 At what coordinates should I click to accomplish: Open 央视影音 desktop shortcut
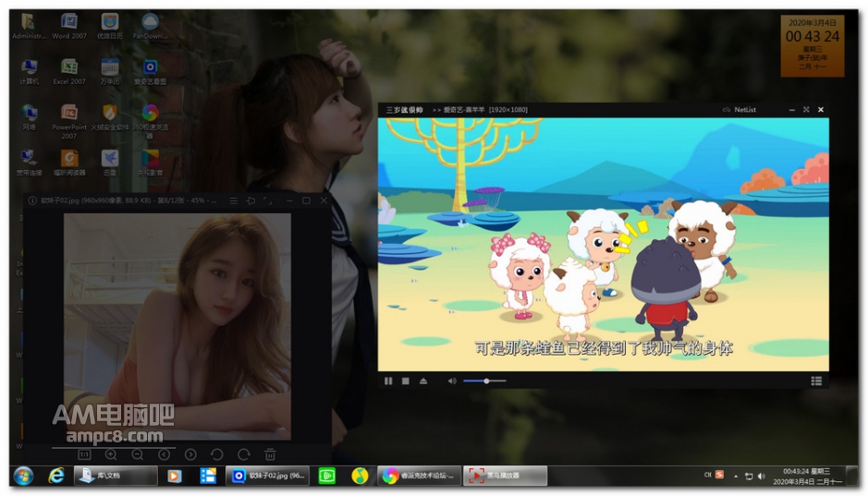point(150,162)
